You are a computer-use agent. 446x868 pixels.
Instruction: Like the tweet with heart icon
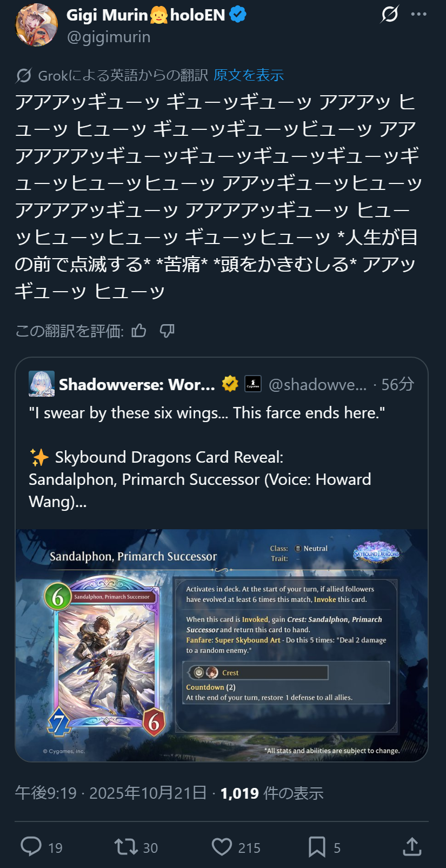coord(222,846)
